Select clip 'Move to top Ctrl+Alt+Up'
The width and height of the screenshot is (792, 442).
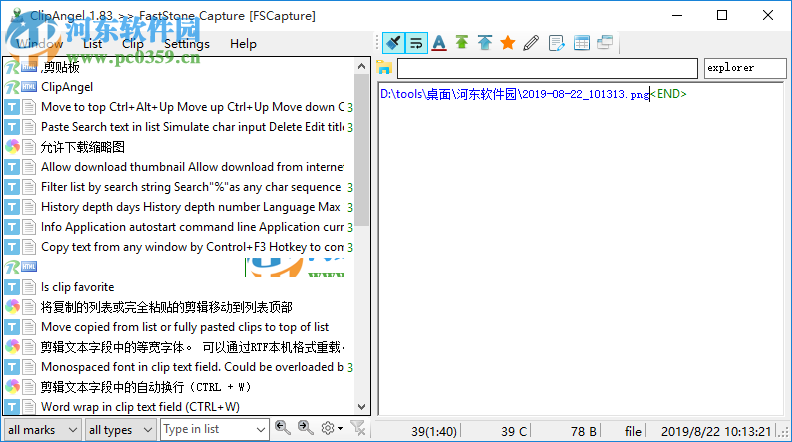click(179, 107)
